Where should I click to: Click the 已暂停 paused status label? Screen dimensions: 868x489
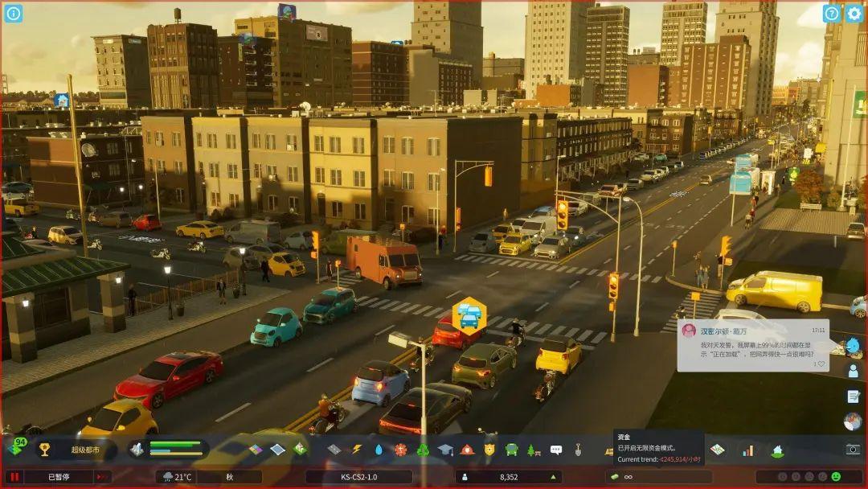59,477
